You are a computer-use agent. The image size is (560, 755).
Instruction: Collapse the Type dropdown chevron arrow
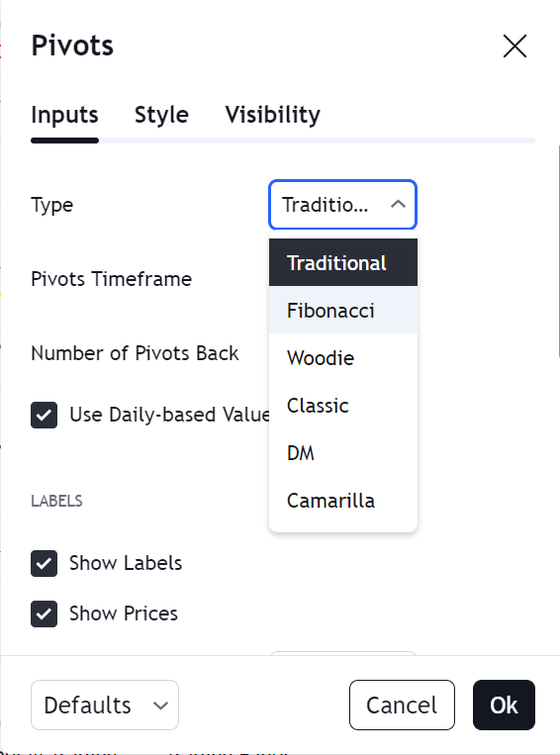pyautogui.click(x=398, y=205)
